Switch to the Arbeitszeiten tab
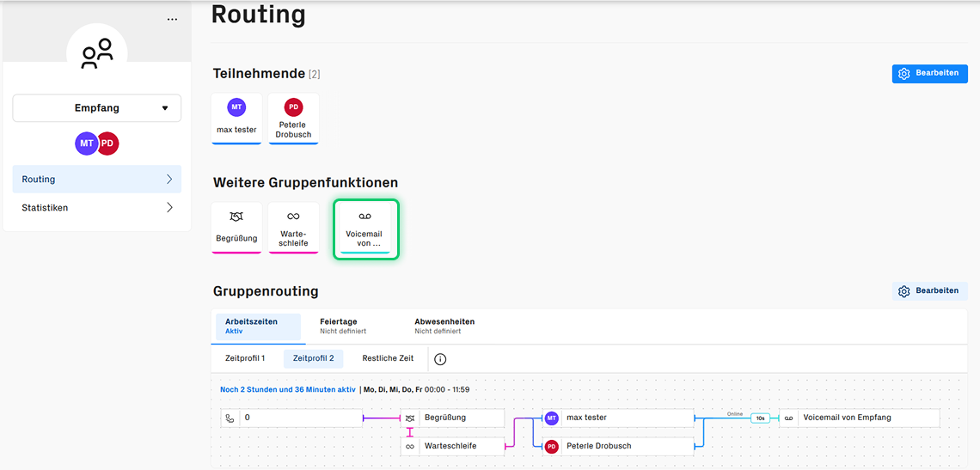Viewport: 980px width, 470px height. click(x=258, y=327)
